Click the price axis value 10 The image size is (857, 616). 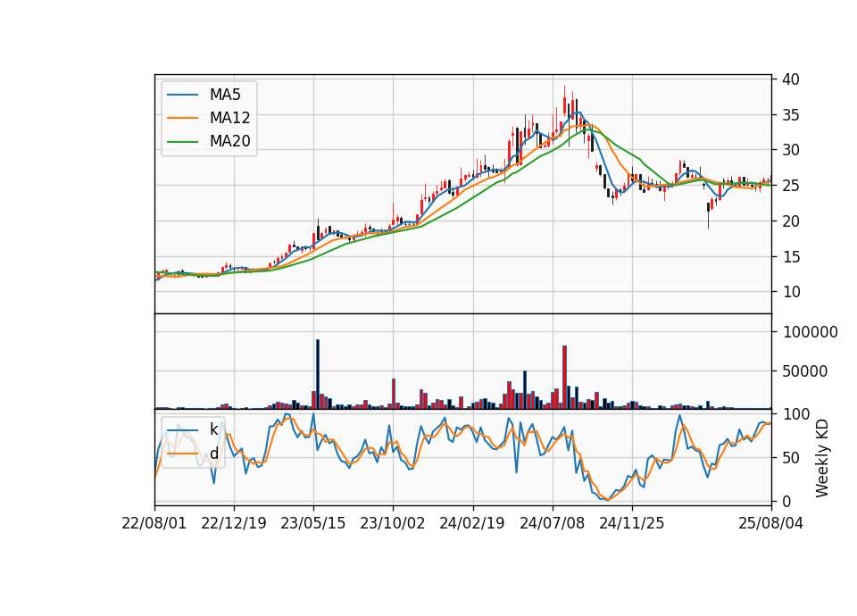point(791,292)
